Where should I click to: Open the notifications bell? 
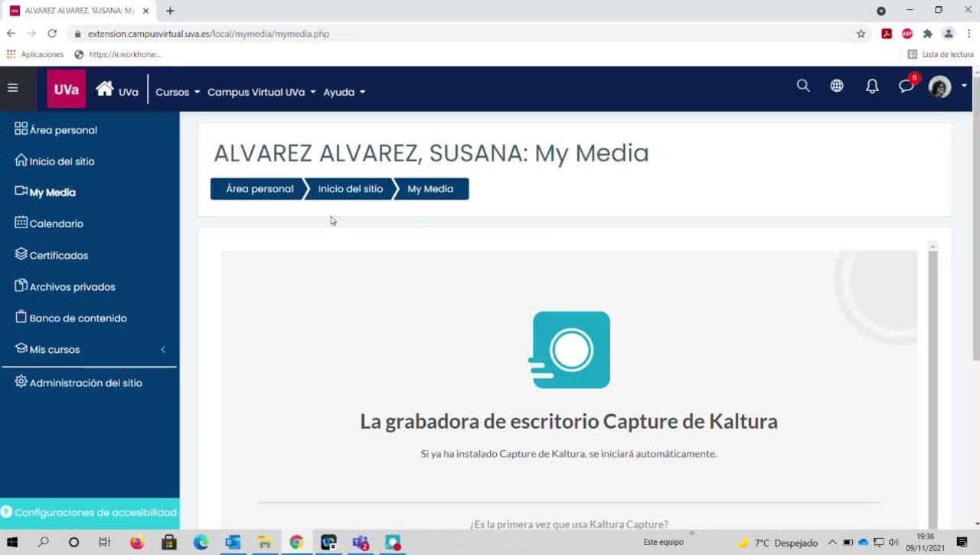pos(872,87)
